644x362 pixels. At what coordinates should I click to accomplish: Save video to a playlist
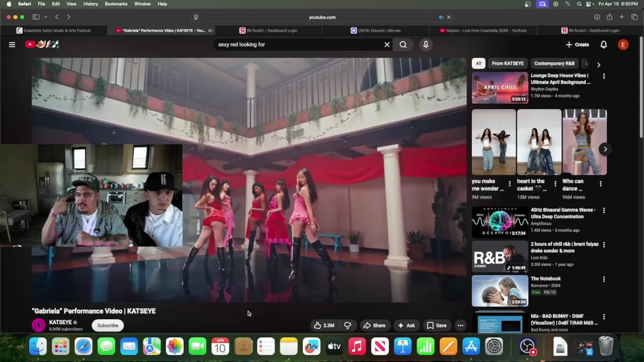[437, 325]
